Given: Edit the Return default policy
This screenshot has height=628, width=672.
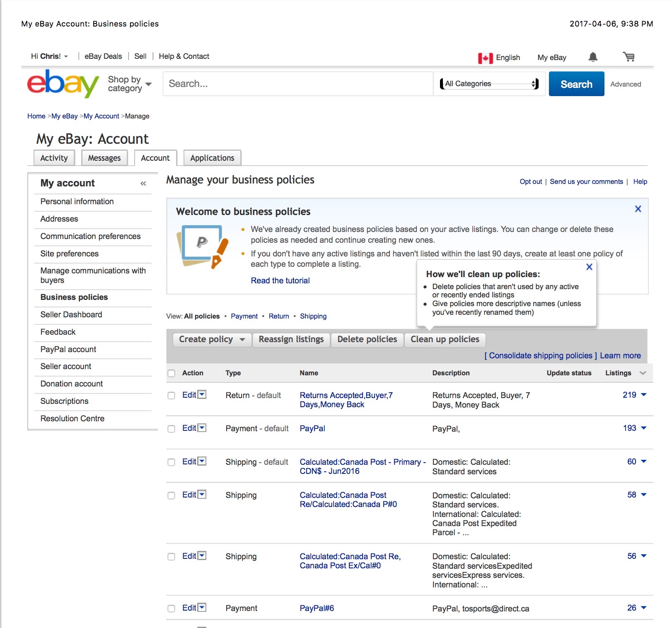Looking at the screenshot, I should 189,395.
